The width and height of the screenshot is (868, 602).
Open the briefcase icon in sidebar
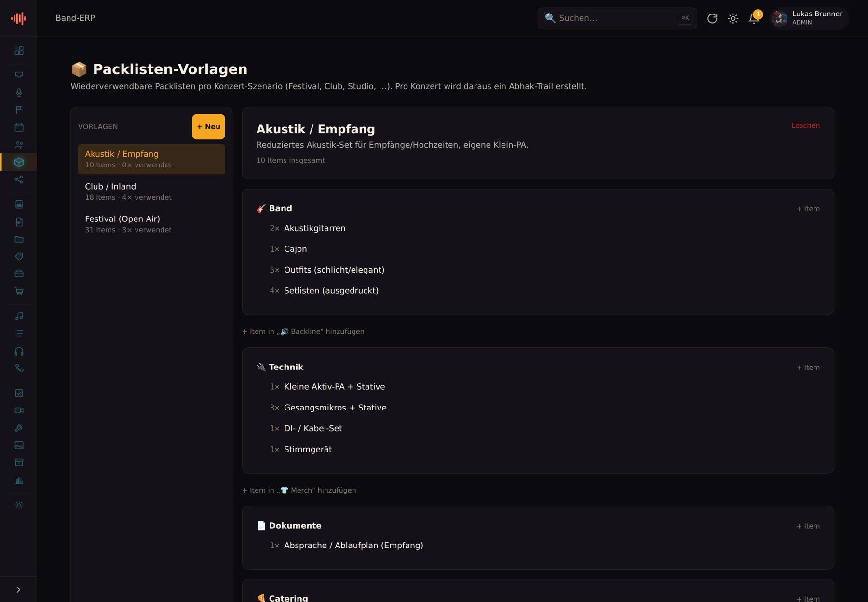(19, 274)
